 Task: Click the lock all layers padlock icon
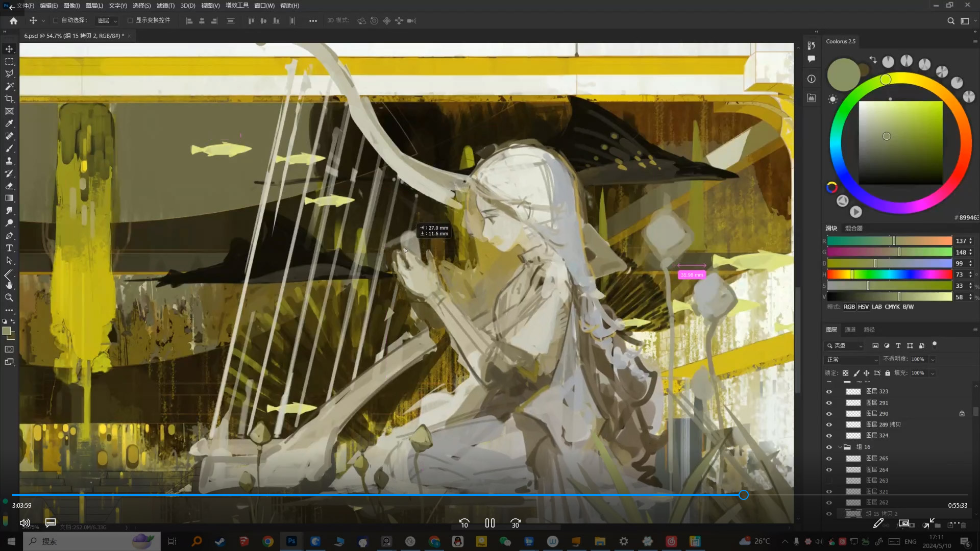[888, 373]
